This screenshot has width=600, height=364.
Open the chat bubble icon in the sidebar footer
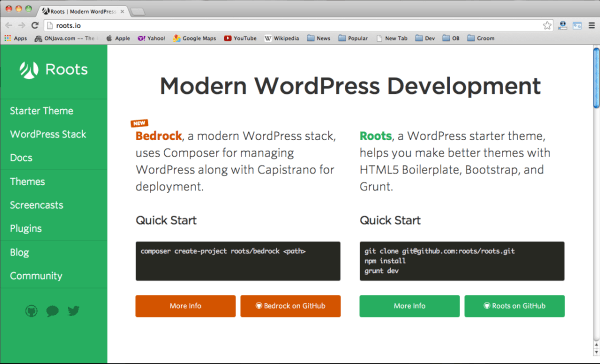pos(52,311)
